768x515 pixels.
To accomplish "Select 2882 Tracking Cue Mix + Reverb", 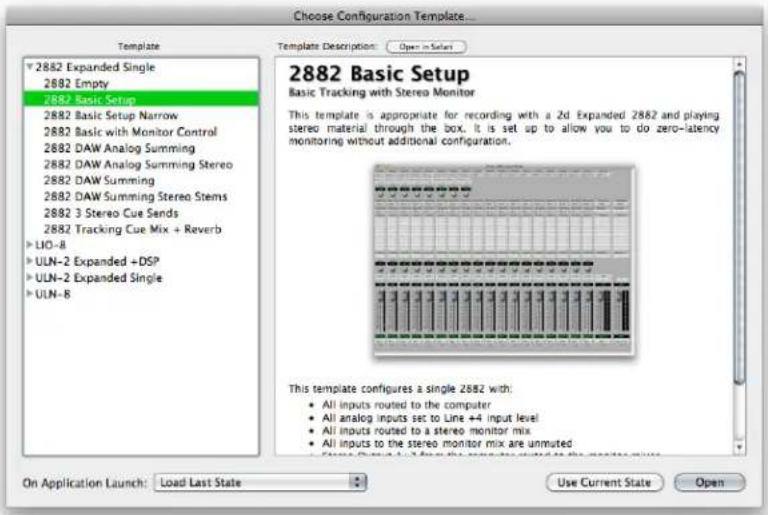I will coord(141,229).
